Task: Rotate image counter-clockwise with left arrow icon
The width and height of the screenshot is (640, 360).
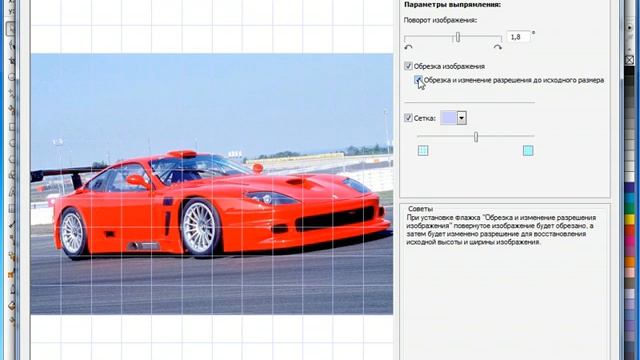Action: 408,48
